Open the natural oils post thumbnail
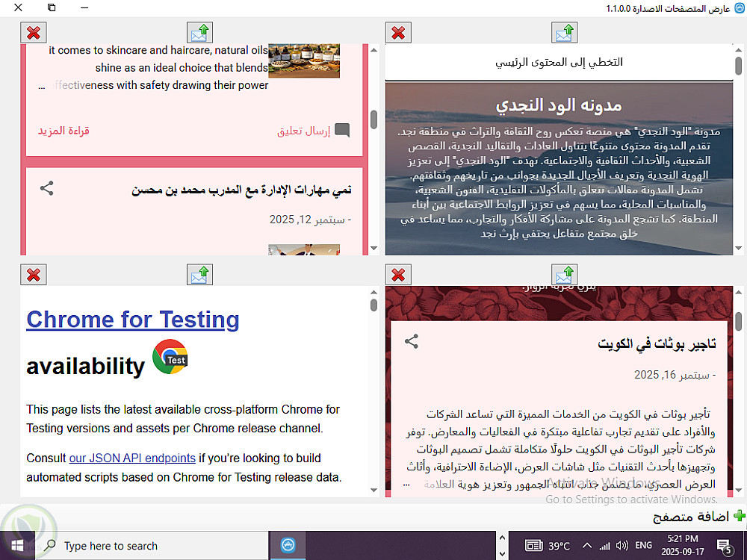 click(304, 61)
